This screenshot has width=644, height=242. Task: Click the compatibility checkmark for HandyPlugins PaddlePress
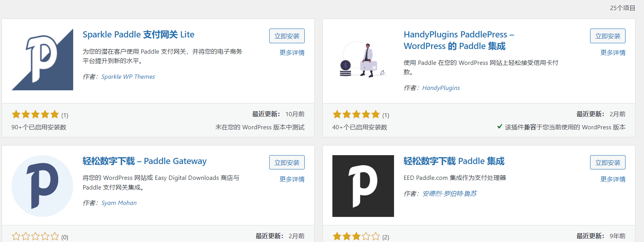point(500,127)
